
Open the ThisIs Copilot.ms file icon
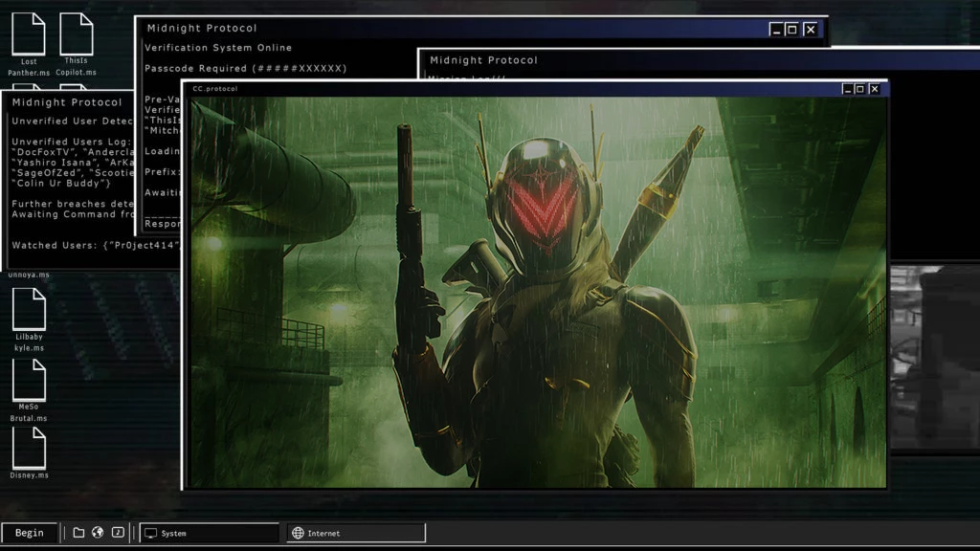(x=77, y=44)
